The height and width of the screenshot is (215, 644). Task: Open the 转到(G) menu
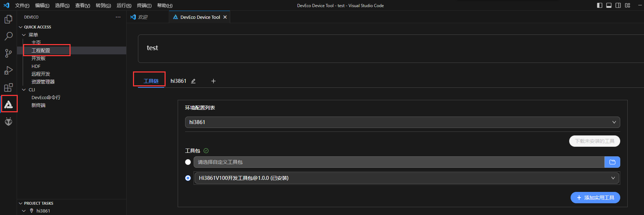pyautogui.click(x=103, y=5)
